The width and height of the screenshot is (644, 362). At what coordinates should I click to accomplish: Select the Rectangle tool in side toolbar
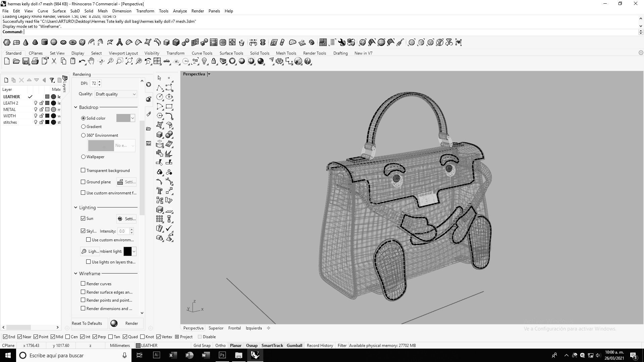(169, 107)
